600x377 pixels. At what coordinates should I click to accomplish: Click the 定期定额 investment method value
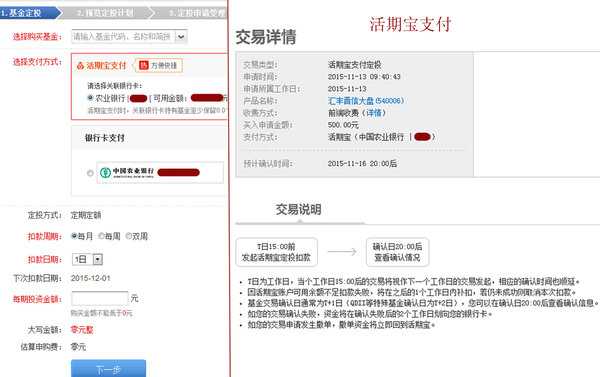(86, 215)
